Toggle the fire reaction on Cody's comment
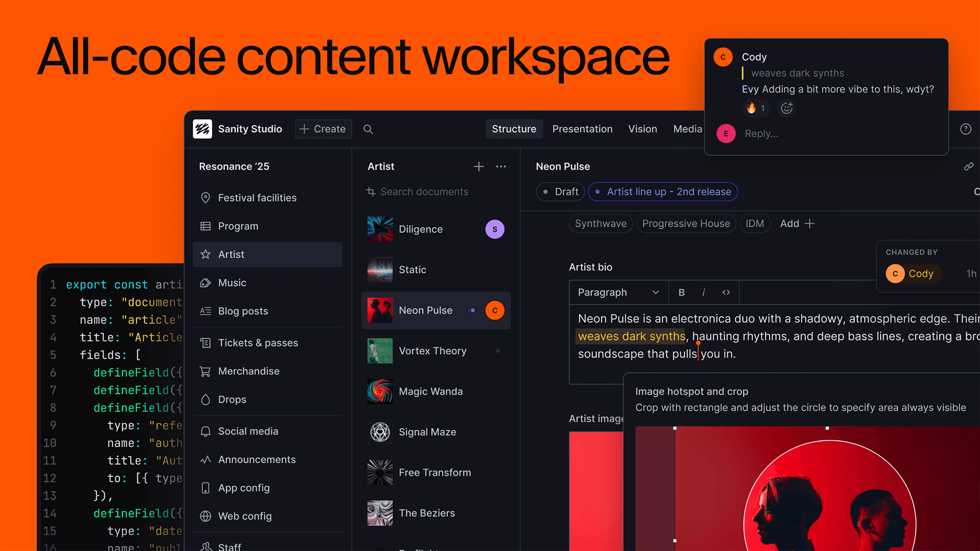Viewport: 980px width, 551px height. 755,108
